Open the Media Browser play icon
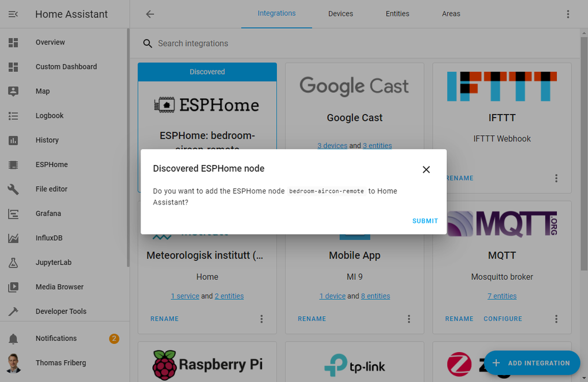 (x=13, y=287)
